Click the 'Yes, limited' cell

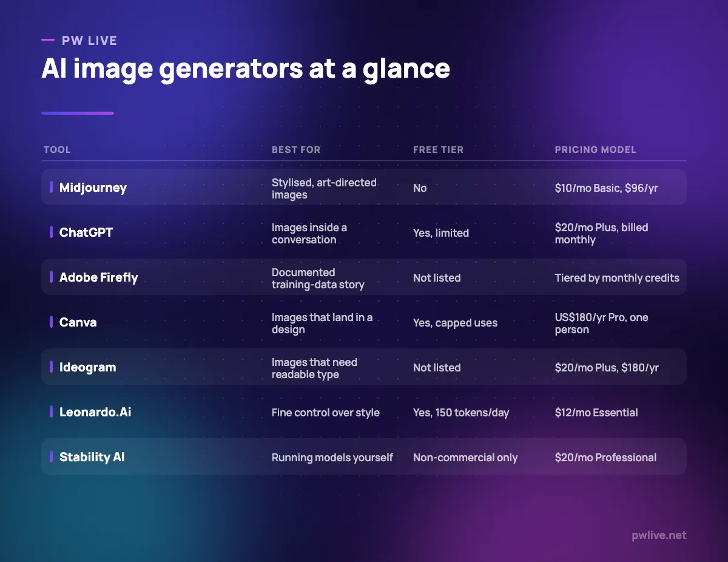point(441,233)
